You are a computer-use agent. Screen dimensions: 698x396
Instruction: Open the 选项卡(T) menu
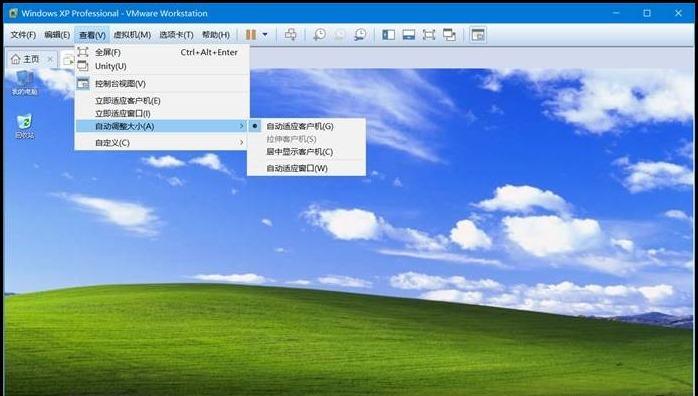(x=176, y=35)
